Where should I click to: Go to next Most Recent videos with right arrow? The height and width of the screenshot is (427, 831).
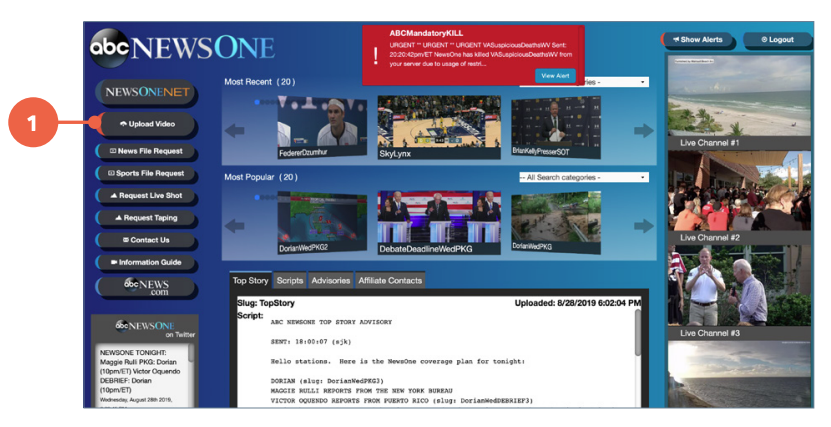[644, 130]
